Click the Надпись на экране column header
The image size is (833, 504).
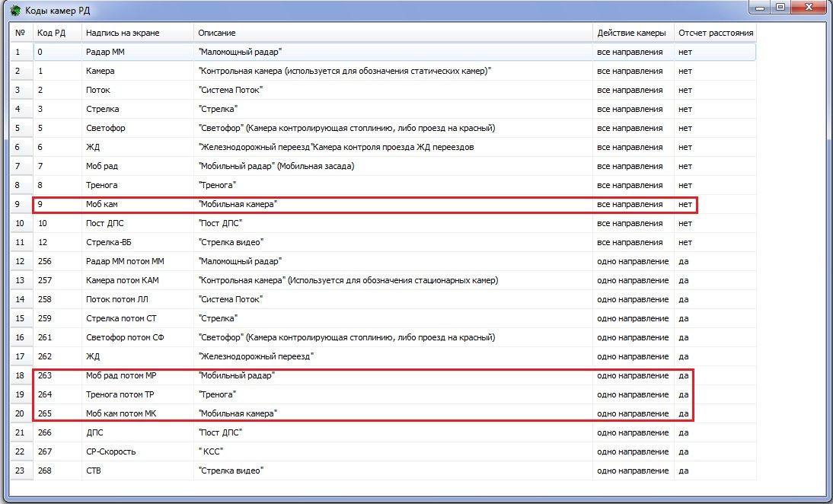138,33
